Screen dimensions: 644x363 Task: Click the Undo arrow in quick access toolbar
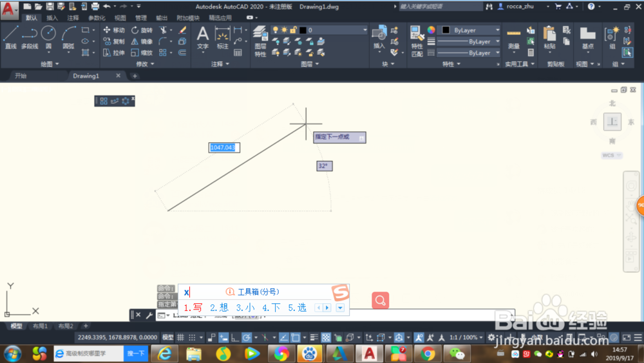coord(107,6)
